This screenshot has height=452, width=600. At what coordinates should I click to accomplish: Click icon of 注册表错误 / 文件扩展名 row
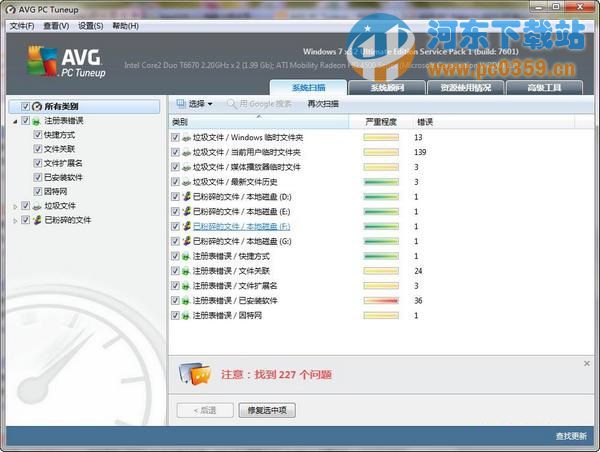click(x=186, y=286)
